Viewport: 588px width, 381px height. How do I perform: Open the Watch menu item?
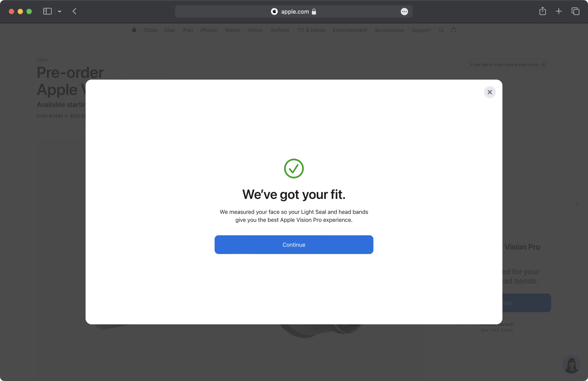(232, 30)
